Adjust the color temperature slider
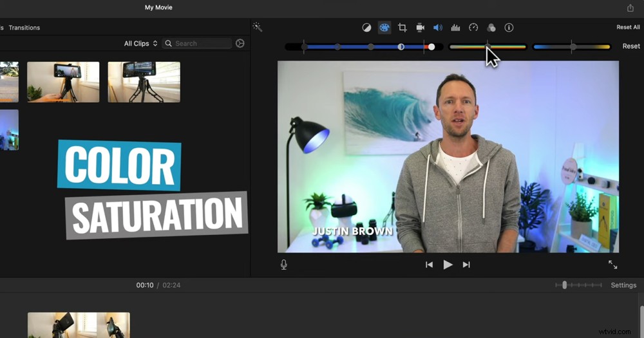 572,47
